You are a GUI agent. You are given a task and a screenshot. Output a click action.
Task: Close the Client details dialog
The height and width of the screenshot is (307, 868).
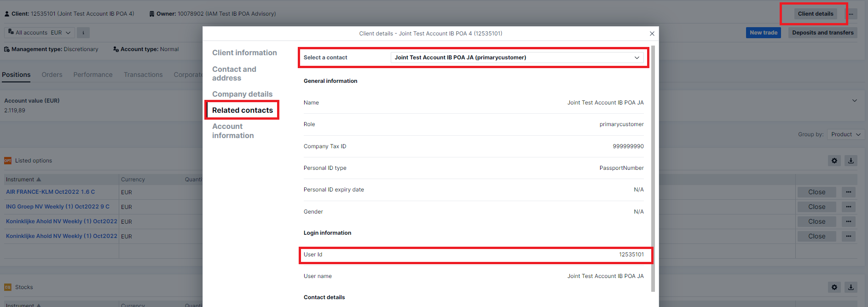(x=652, y=34)
